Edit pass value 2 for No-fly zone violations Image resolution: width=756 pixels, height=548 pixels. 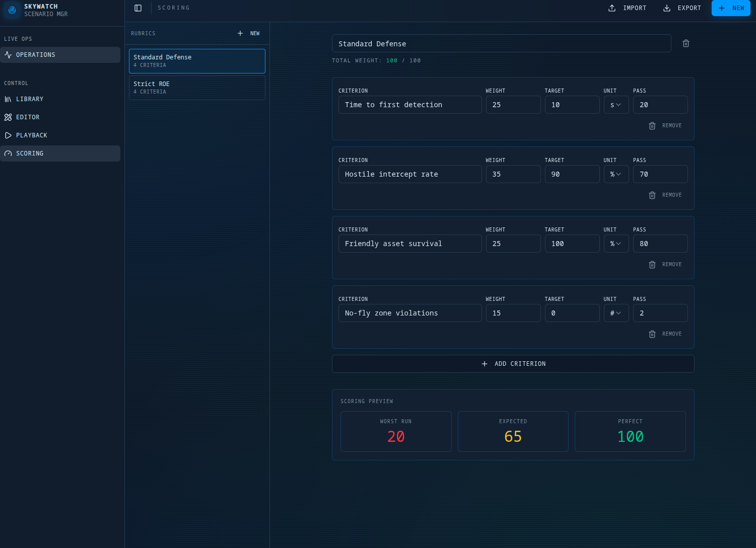pyautogui.click(x=660, y=313)
